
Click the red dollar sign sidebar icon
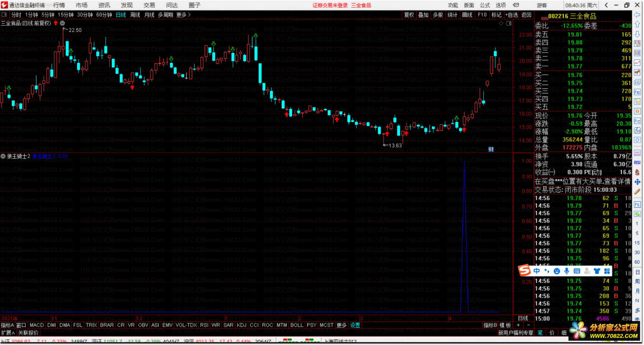[x=637, y=172]
